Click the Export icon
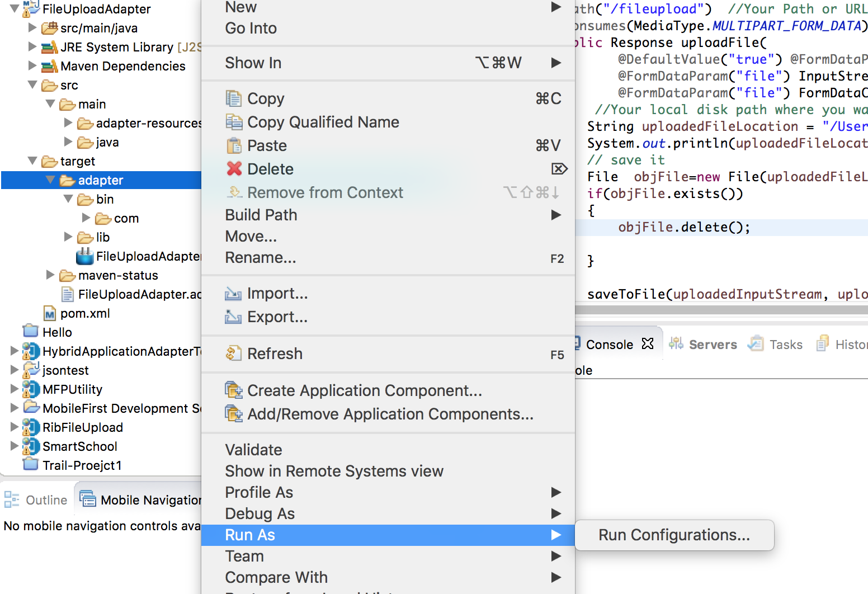This screenshot has height=594, width=868. point(233,317)
